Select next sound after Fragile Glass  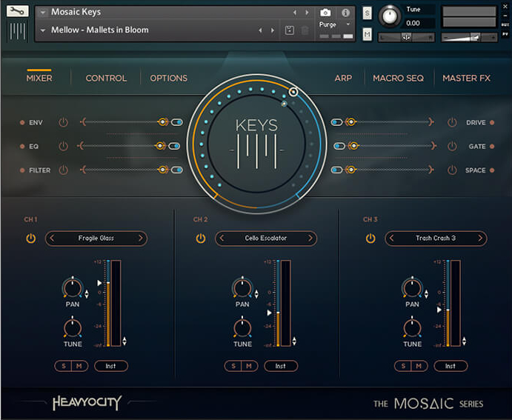[x=140, y=239]
